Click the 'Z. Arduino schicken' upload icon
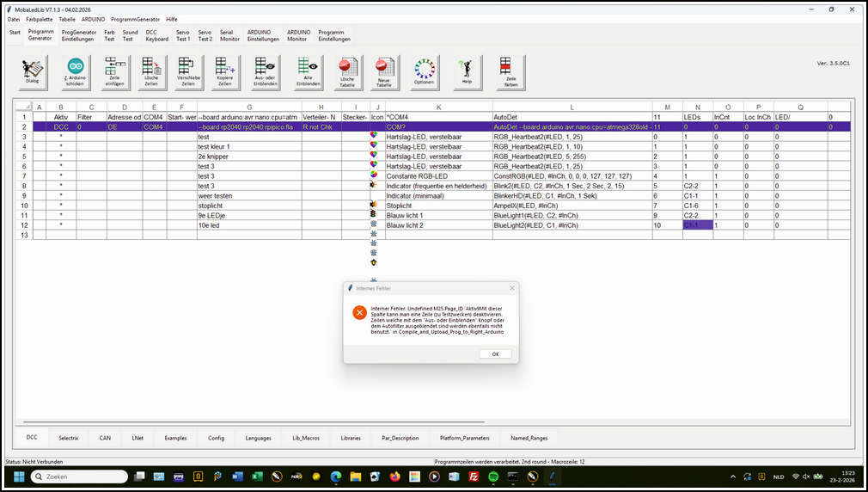The height and width of the screenshot is (492, 868). (76, 71)
